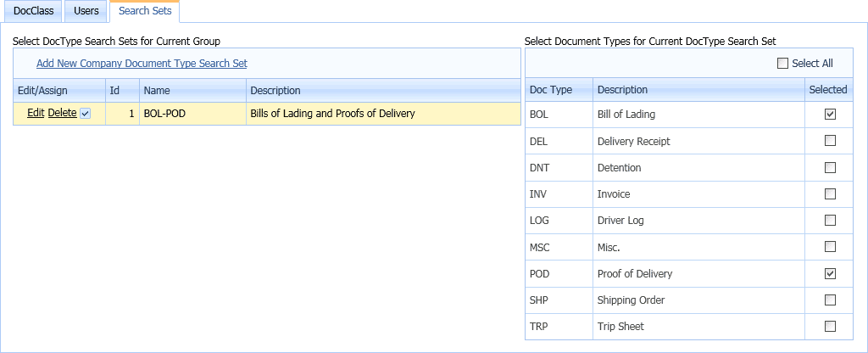Screen dimensions: 868x353
Task: Check Shipping Order selected checkbox
Action: point(830,300)
